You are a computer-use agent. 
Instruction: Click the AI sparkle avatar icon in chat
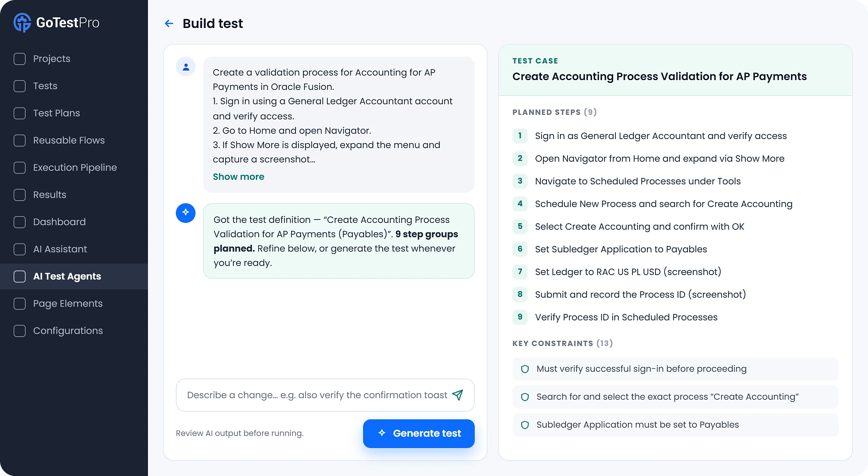click(x=186, y=213)
